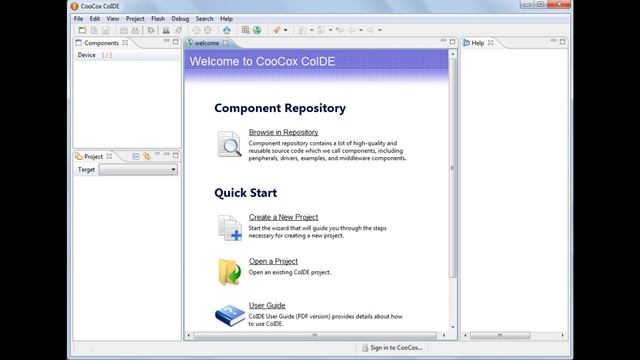The height and width of the screenshot is (360, 640).
Task: Select the Help panel tab
Action: coord(478,43)
